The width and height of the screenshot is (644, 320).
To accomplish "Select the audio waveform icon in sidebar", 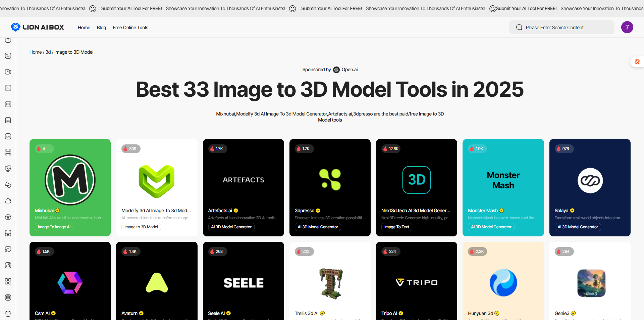I will [x=8, y=104].
